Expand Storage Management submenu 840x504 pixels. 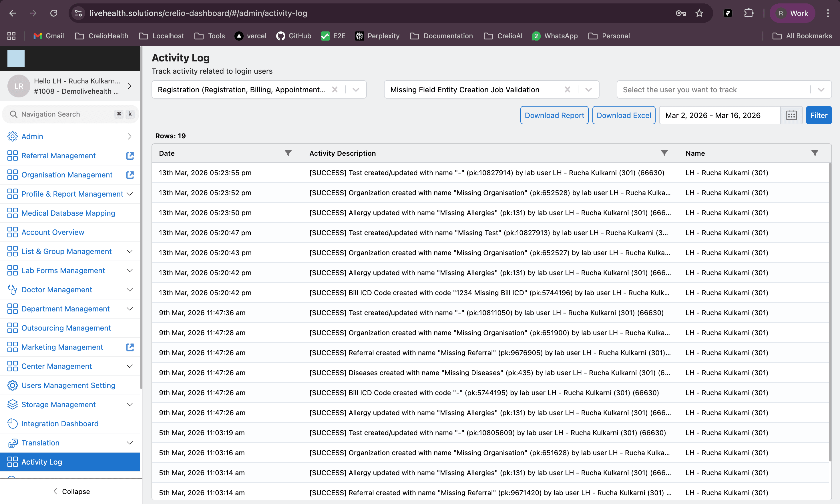click(x=130, y=404)
